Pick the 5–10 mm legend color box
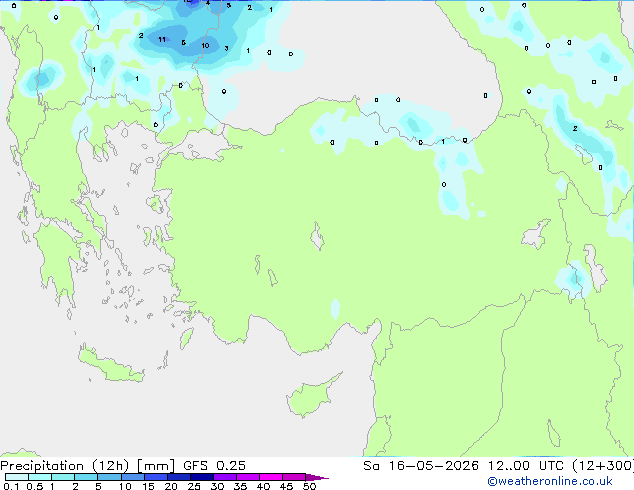 tap(110, 477)
